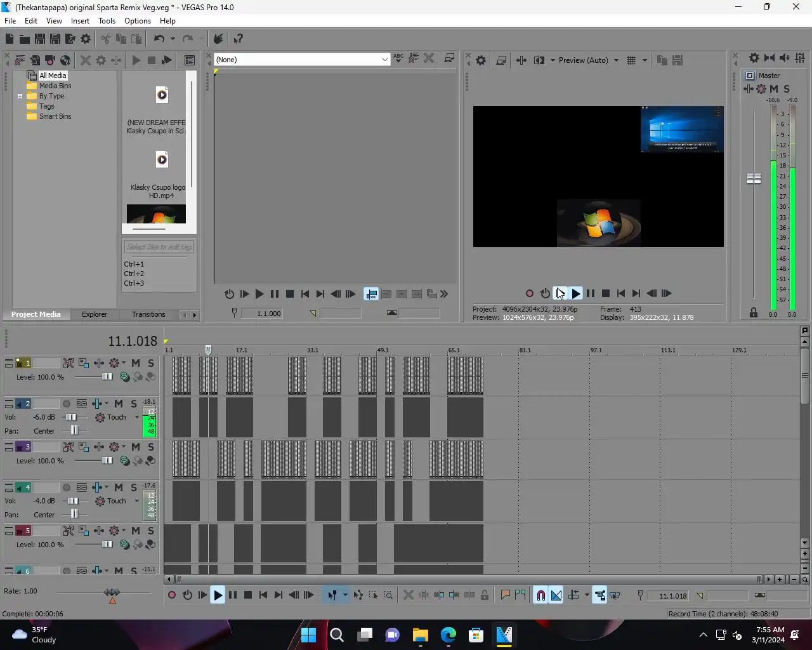This screenshot has height=650, width=812.
Task: Click Track FX icon on track 3
Action: 99,447
